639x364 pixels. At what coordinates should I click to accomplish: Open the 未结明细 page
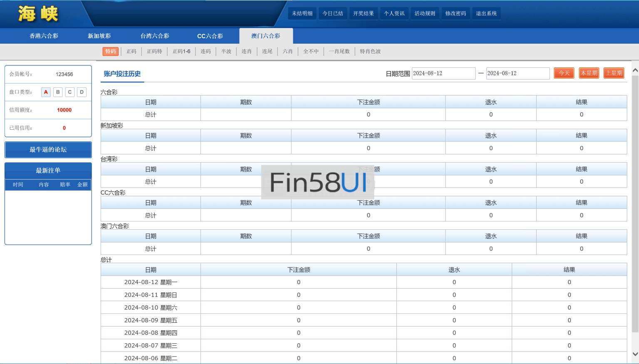click(x=302, y=13)
